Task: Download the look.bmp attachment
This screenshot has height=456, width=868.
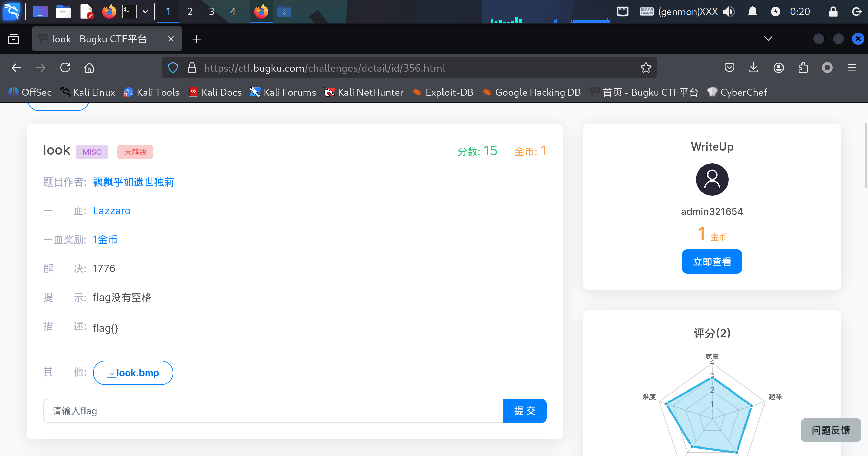Action: click(133, 373)
